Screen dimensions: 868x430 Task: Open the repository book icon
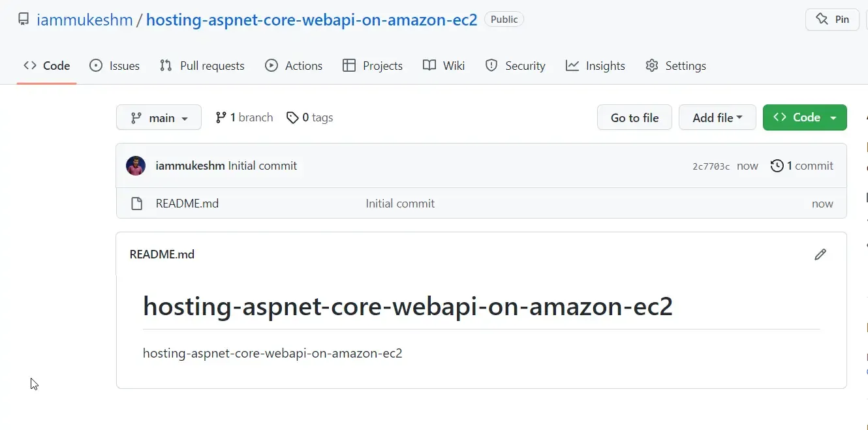[23, 20]
